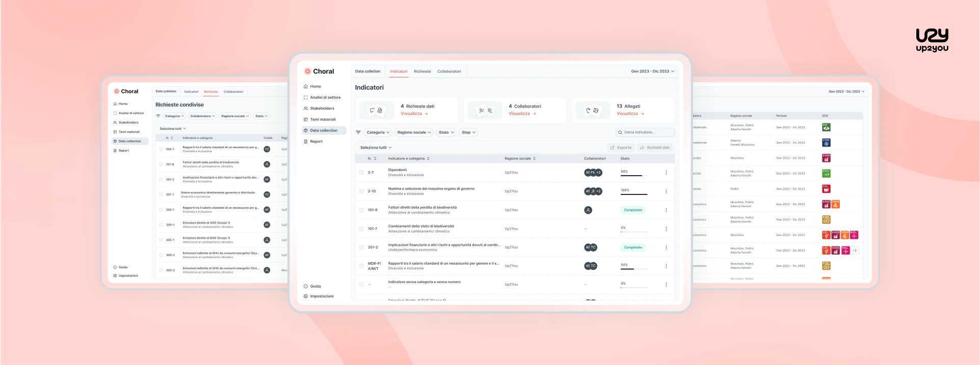The width and height of the screenshot is (980, 365).
Task: Tick the 201-1 checkbox in left window
Action: tap(161, 194)
